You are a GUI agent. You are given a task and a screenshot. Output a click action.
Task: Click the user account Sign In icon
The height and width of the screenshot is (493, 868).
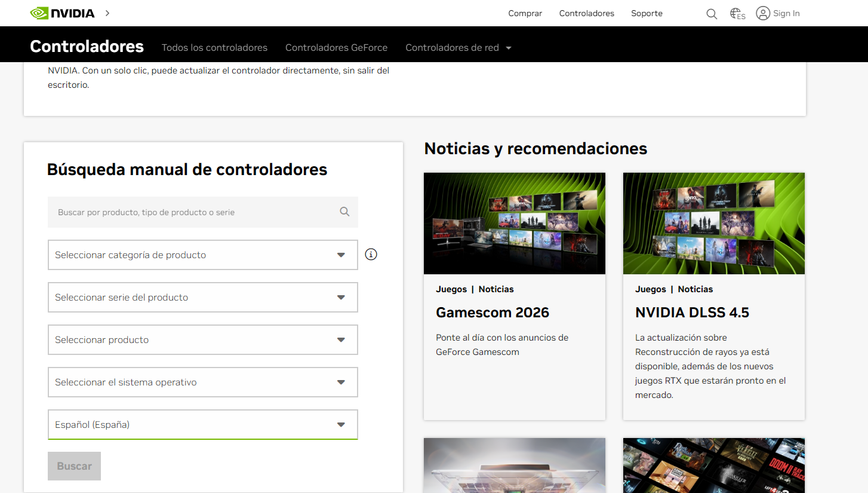763,13
